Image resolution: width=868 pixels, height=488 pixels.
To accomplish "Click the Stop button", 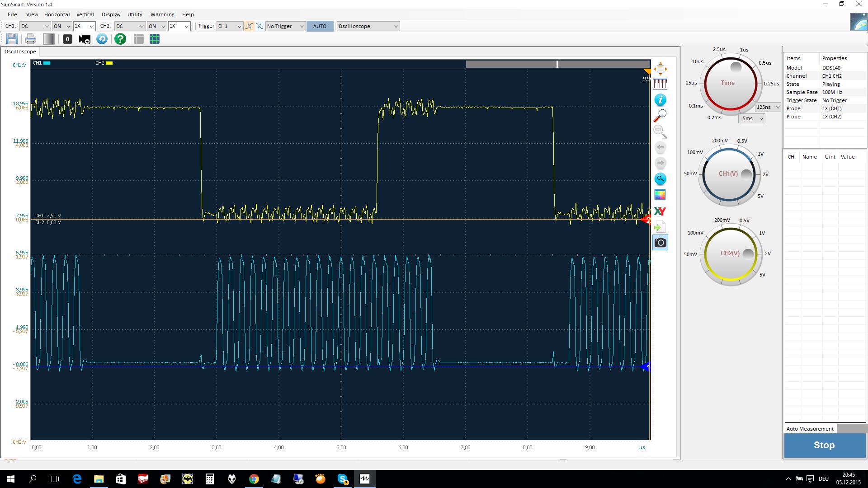I will click(x=824, y=445).
